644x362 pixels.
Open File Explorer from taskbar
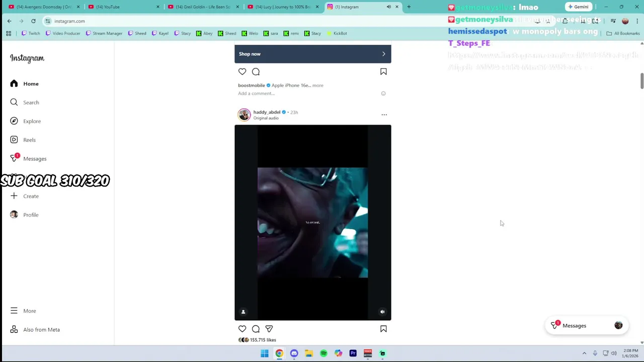coord(308,353)
